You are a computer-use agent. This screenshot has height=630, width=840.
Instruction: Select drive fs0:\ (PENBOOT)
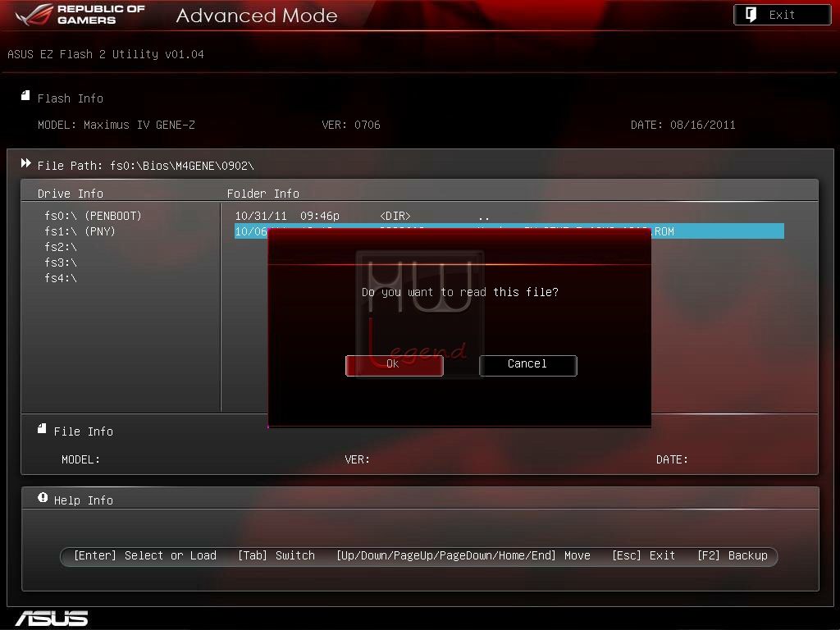[93, 216]
